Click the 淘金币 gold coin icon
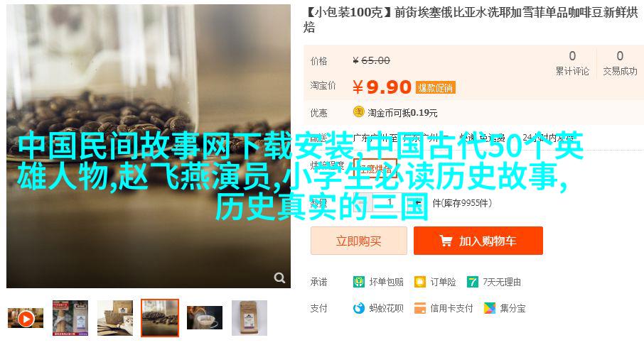Viewport: 644px width, 345px height. click(358, 111)
